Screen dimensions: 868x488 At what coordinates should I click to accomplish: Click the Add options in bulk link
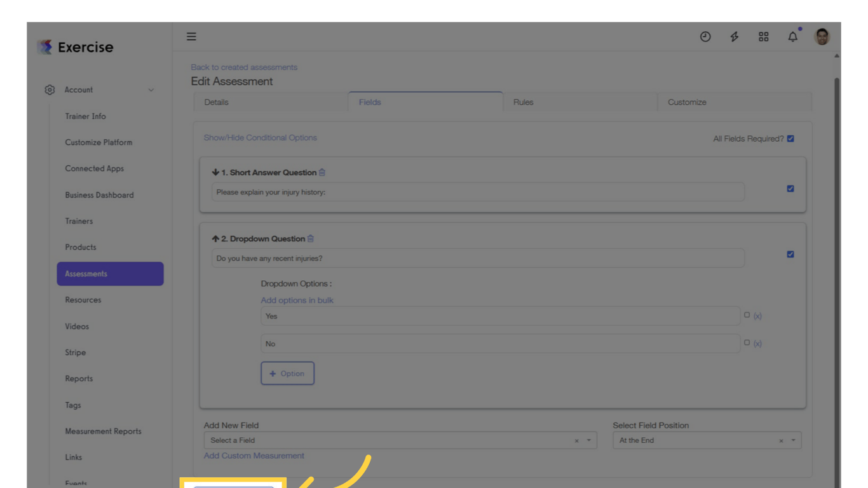pos(297,300)
